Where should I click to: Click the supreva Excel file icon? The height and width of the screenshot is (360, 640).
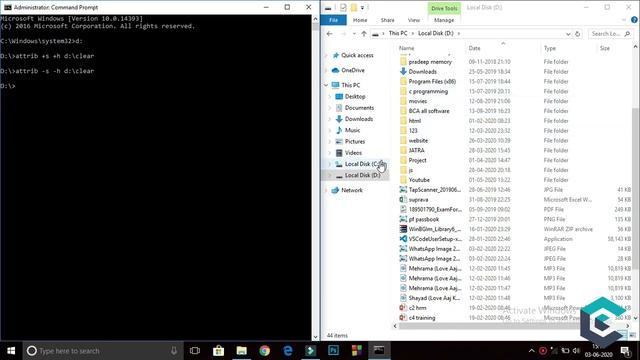pyautogui.click(x=403, y=200)
